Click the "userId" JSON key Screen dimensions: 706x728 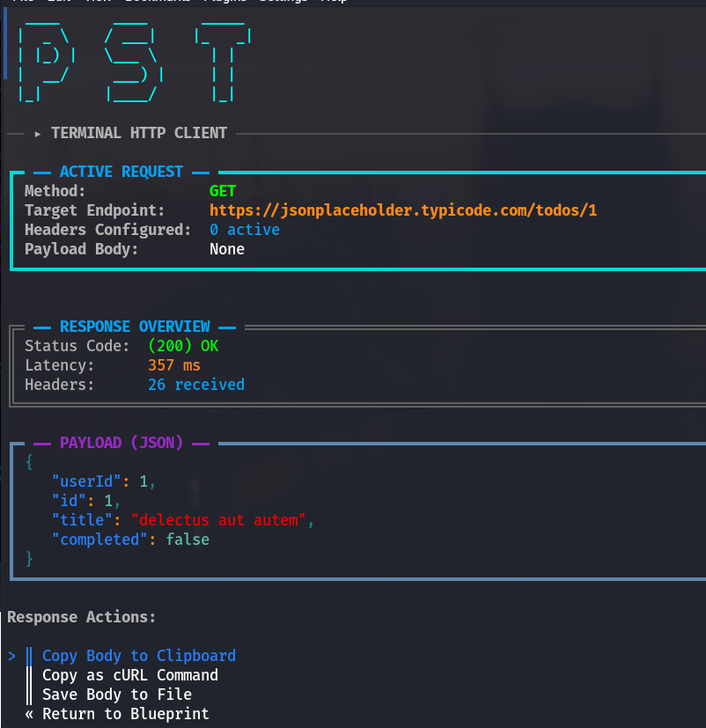pos(86,482)
